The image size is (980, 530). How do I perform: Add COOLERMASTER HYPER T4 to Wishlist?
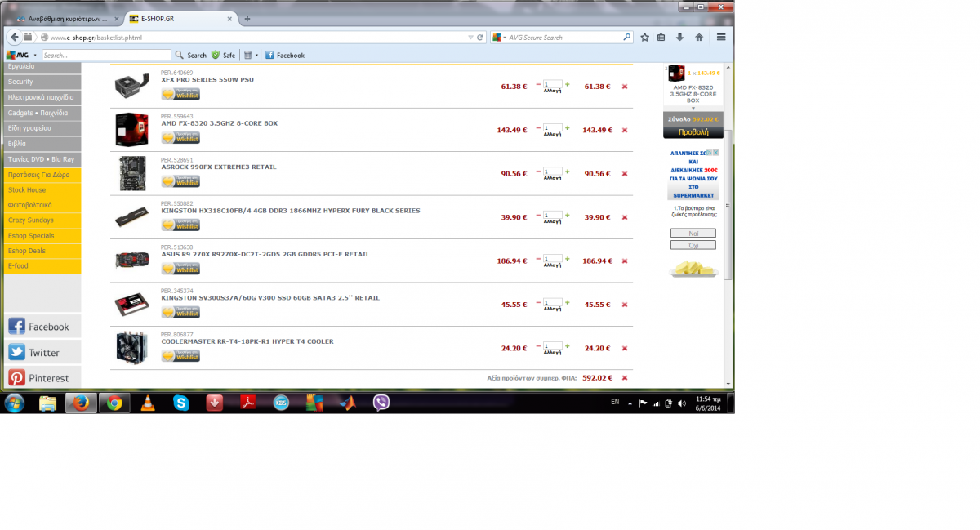click(x=180, y=356)
